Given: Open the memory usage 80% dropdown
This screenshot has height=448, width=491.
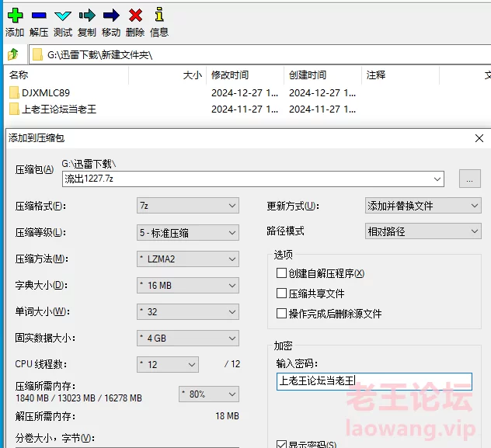Looking at the screenshot, I should tap(208, 394).
